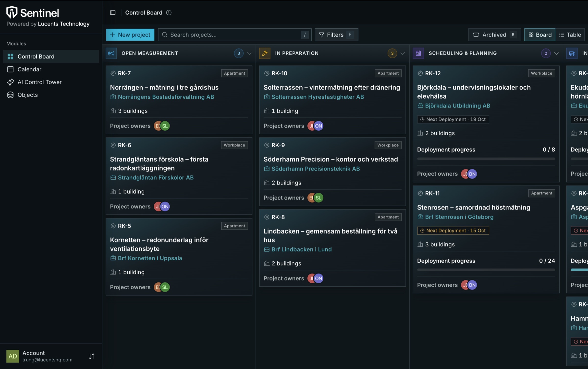Screen dimensions: 588x369
Task: Click ON owner avatar on RK-11
Action: (472, 285)
